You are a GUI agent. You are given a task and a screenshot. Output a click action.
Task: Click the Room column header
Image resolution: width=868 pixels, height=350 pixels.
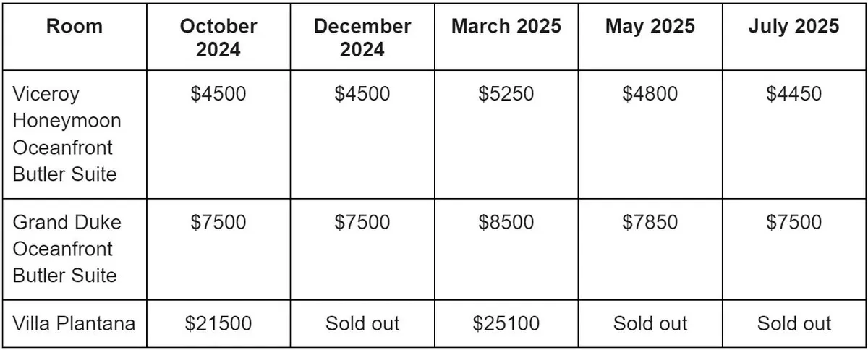click(x=75, y=27)
